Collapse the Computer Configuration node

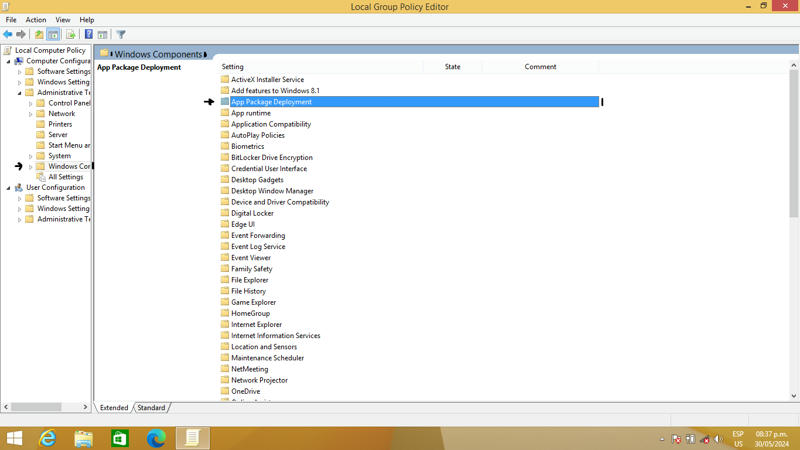pos(8,61)
